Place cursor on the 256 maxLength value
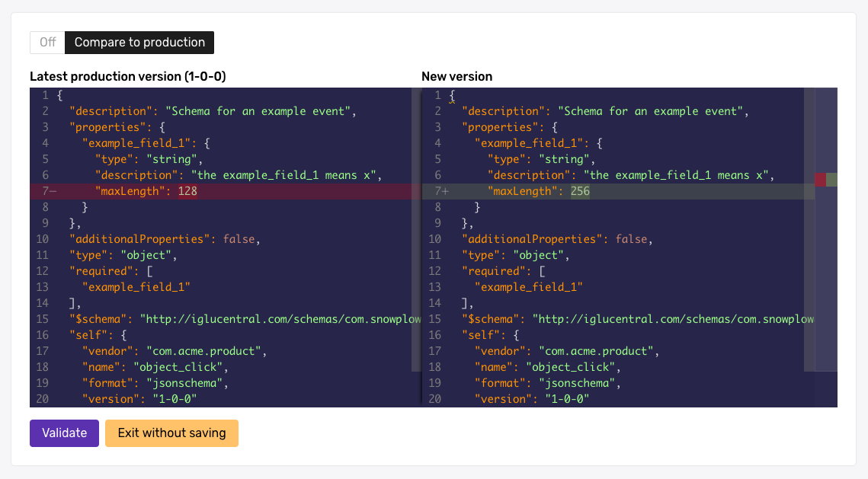This screenshot has width=868, height=479. coord(580,191)
